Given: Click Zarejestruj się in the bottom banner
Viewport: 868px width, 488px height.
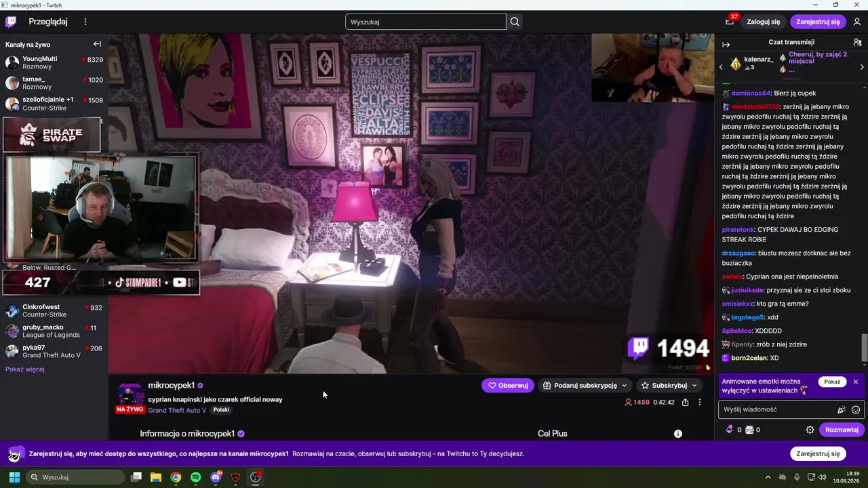Looking at the screenshot, I should 818,453.
